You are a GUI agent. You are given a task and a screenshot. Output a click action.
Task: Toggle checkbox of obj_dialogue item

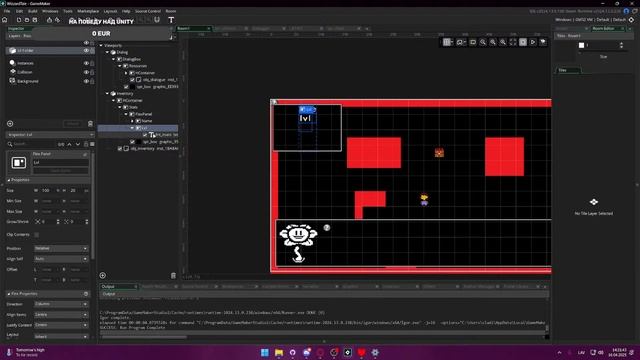132,80
